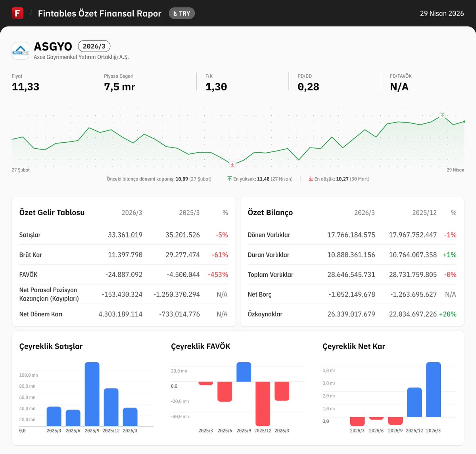The height and width of the screenshot is (454, 476).
Task: Click the Fiyat value 11,33
Action: (25, 87)
